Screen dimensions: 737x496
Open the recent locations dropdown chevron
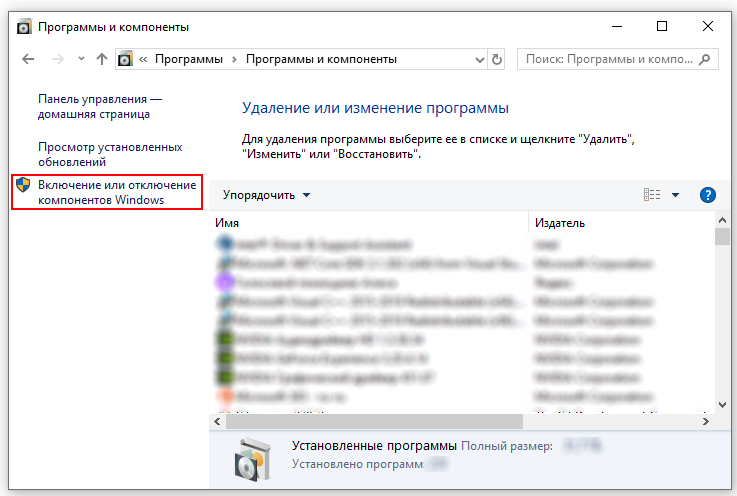tap(78, 60)
